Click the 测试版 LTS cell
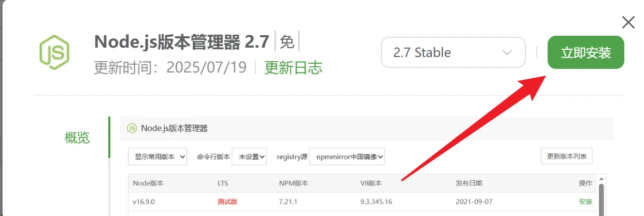The height and width of the screenshot is (216, 644). pos(227,201)
